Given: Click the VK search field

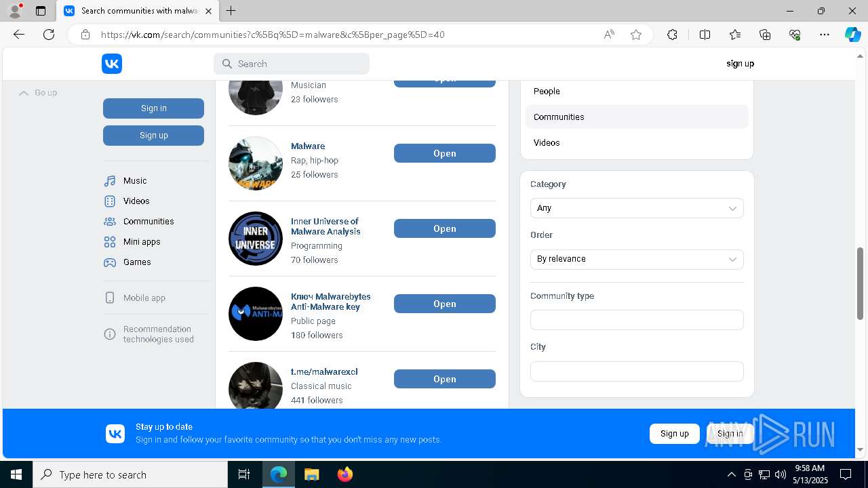Looking at the screenshot, I should pyautogui.click(x=292, y=64).
